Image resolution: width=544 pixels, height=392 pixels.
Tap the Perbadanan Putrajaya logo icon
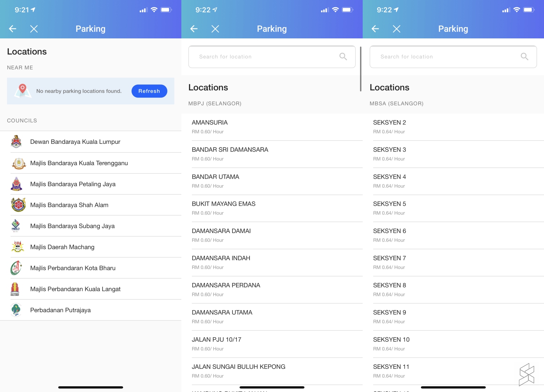click(16, 310)
